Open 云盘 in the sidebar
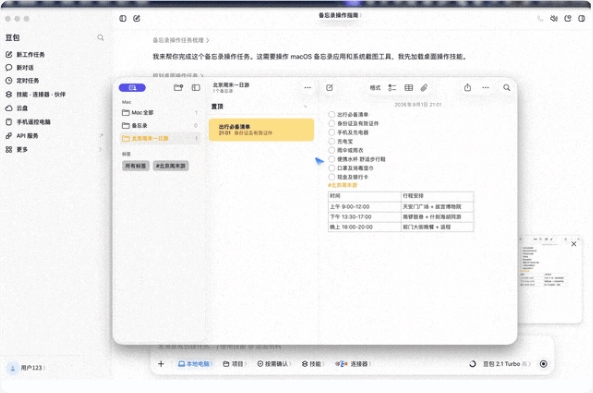 click(17, 108)
